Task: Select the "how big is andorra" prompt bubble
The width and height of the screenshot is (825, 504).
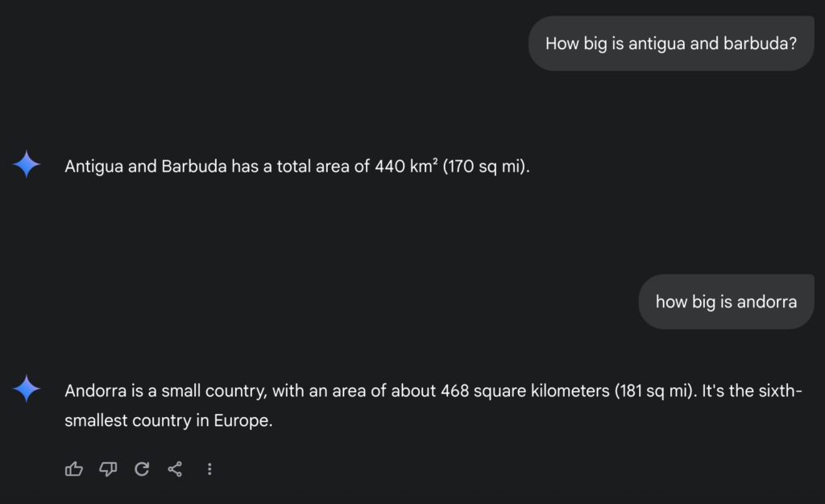Action: coord(726,302)
